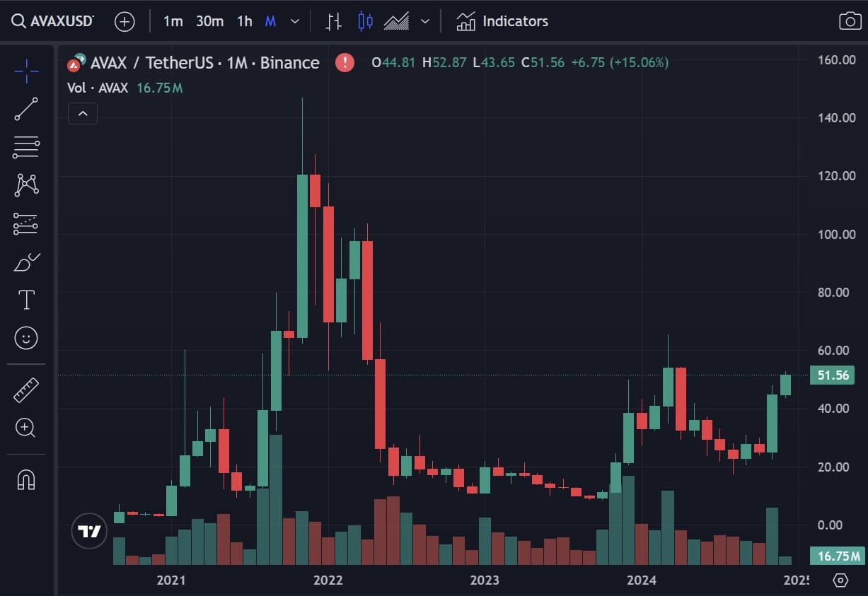Collapse the legend with the chevron arrow
This screenshot has width=868, height=596.
(x=82, y=113)
